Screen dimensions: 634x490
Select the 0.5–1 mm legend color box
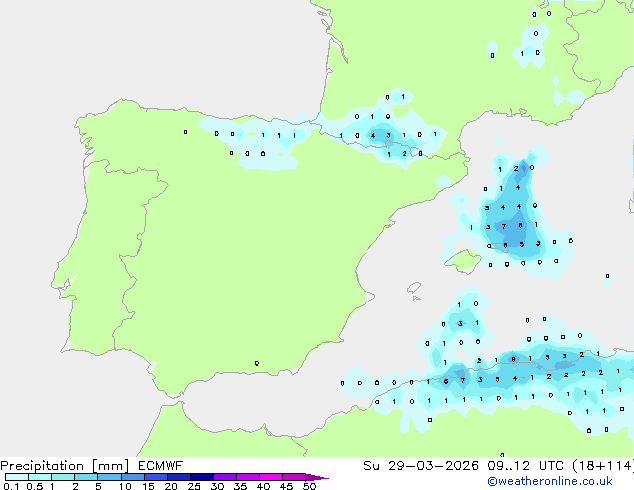(x=40, y=477)
